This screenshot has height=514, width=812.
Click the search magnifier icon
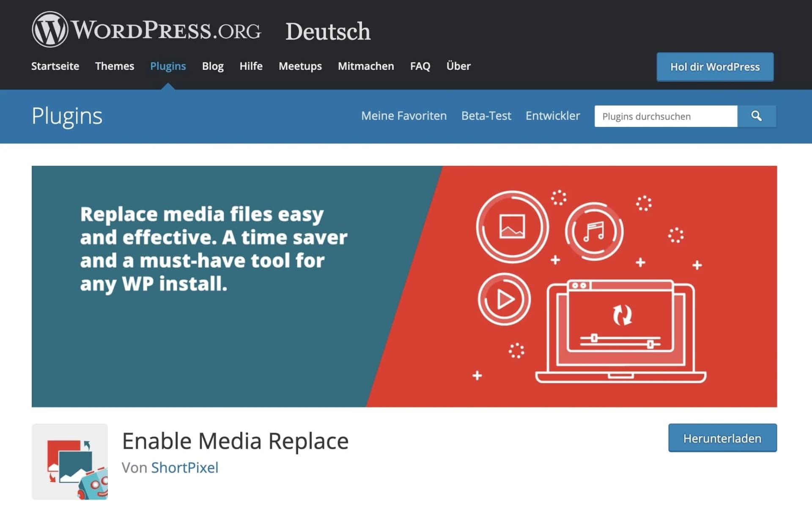tap(757, 116)
